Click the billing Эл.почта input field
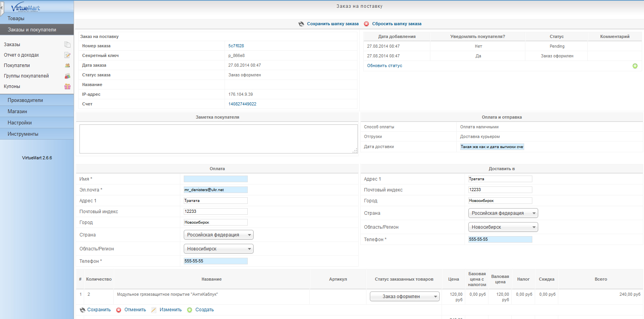 [216, 190]
